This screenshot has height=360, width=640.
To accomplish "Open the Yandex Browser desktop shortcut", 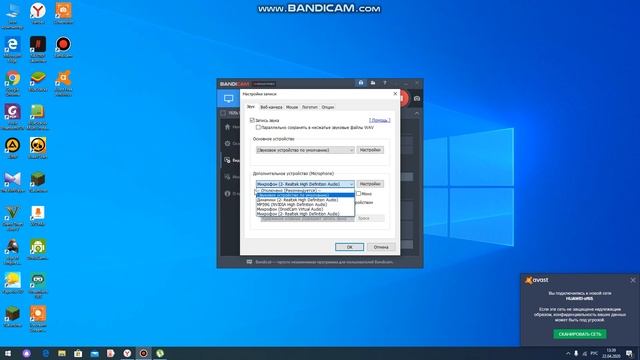I will click(x=38, y=13).
